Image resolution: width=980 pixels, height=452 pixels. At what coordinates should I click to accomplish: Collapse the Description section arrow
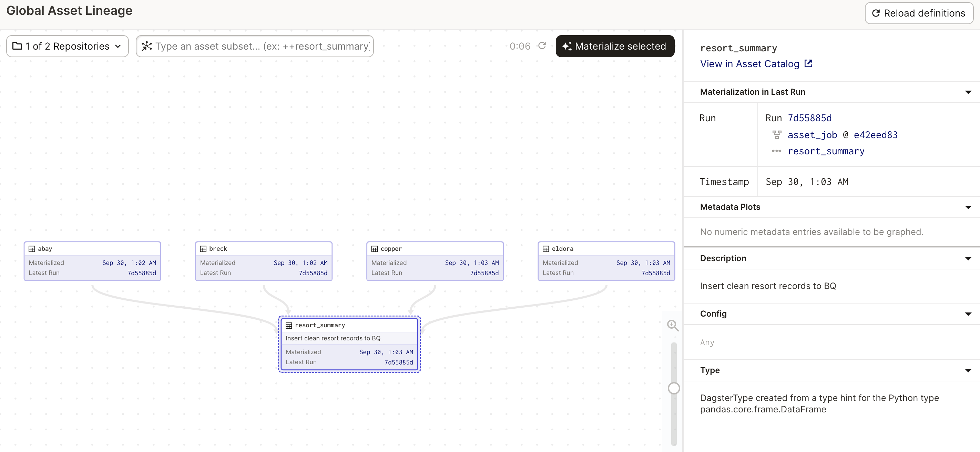coord(968,258)
